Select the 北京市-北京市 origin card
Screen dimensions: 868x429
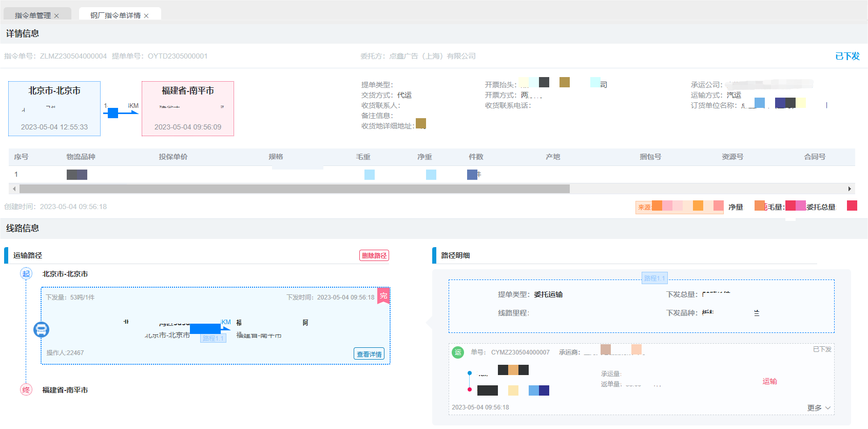(54, 108)
